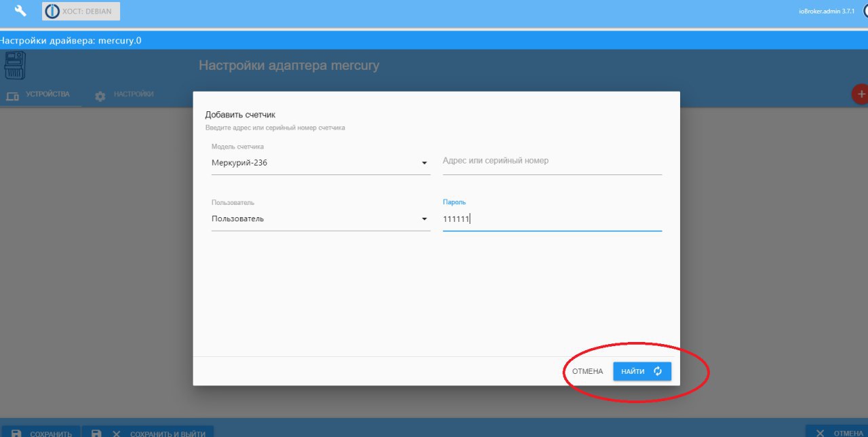Focus the Адрес или серийный номер field

[x=552, y=161]
